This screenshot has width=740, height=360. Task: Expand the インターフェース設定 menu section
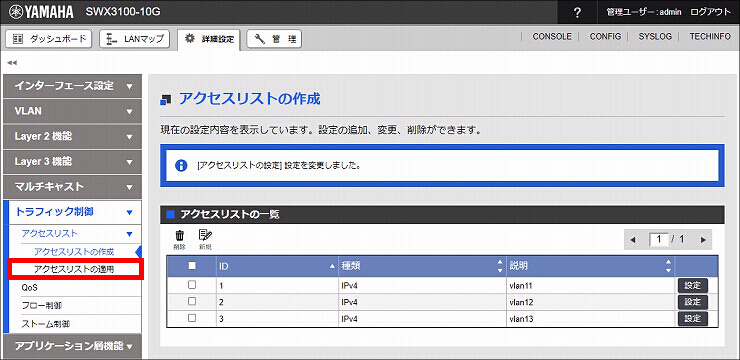pyautogui.click(x=72, y=86)
